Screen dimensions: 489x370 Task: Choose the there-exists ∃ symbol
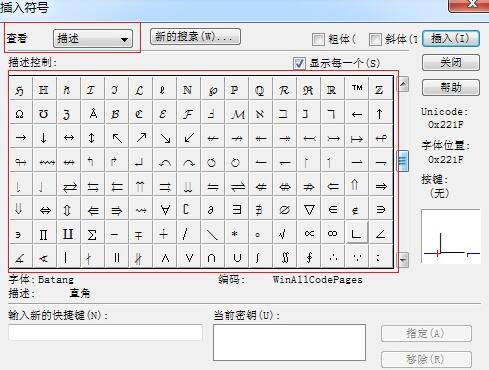(237, 209)
